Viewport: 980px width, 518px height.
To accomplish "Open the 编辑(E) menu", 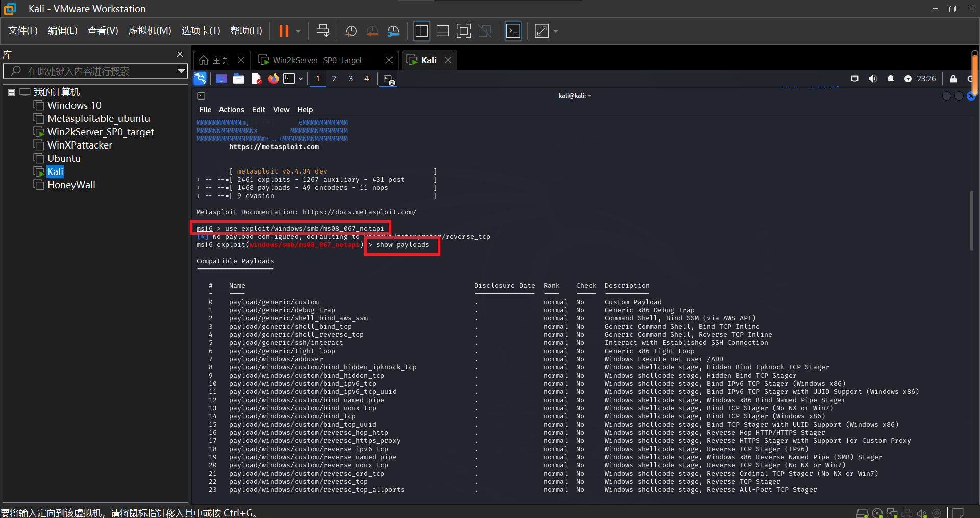I will click(62, 31).
